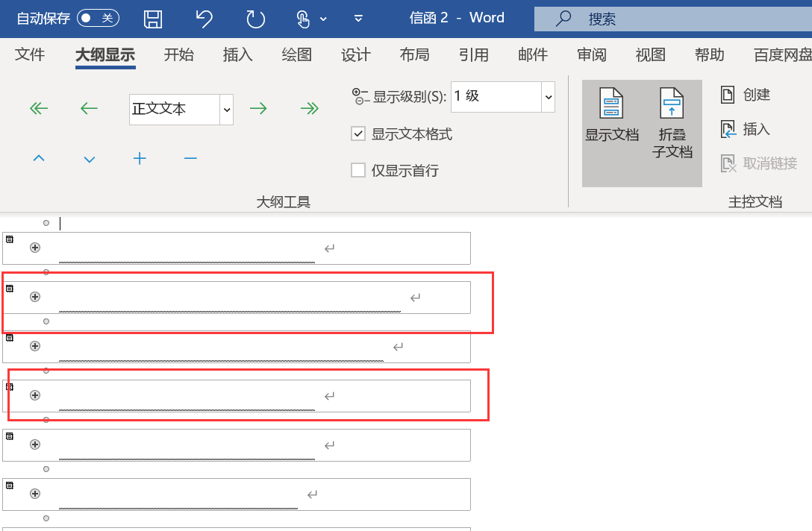The image size is (812, 531).
Task: Click the Save icon in title bar
Action: click(x=153, y=19)
